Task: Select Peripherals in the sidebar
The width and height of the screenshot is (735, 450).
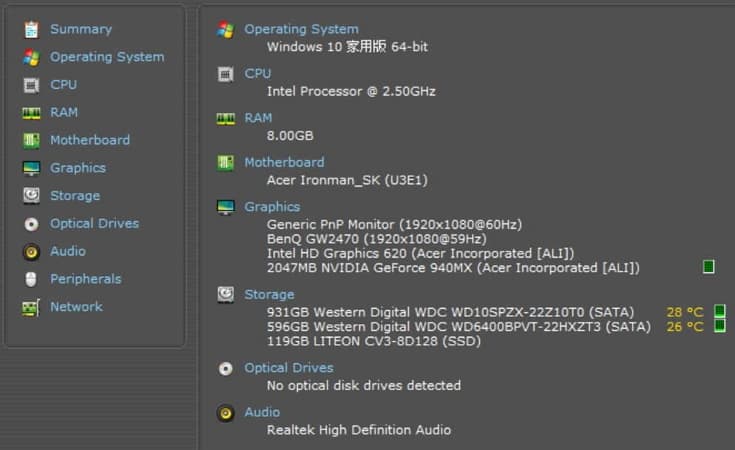Action: pos(86,279)
